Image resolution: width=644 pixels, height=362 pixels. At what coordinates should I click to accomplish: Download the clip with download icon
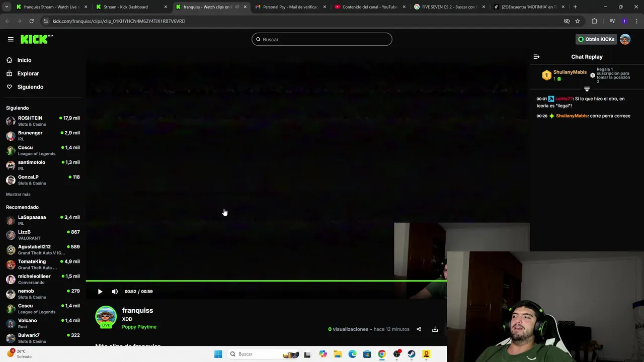435,329
